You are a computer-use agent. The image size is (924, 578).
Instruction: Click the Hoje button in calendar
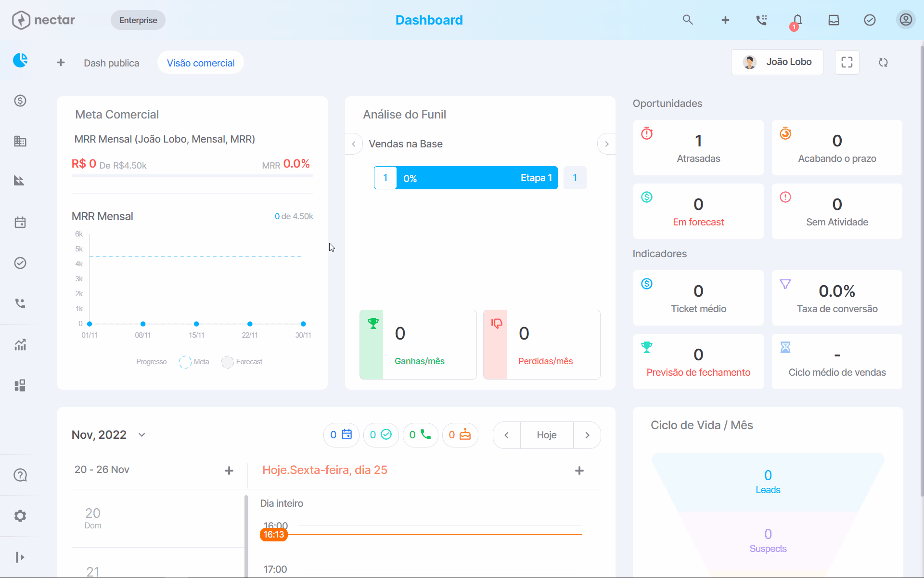[x=547, y=435]
